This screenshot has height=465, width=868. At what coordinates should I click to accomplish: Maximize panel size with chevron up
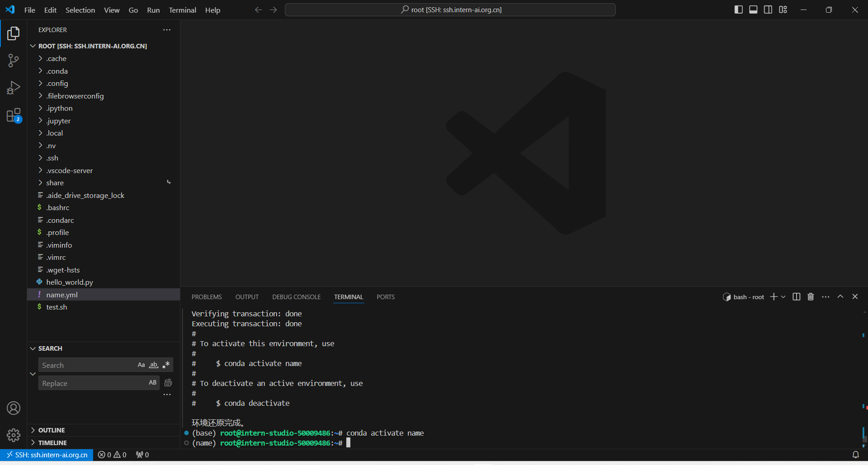(840, 296)
